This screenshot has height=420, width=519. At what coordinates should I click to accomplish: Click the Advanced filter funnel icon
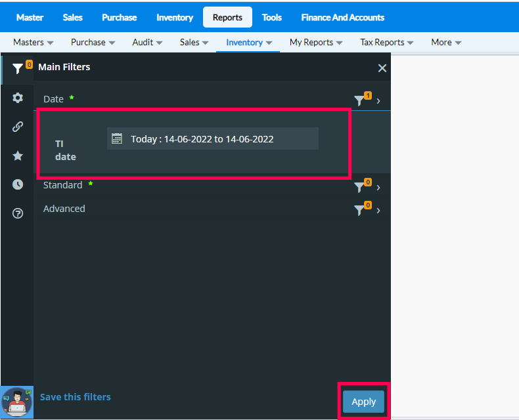point(359,210)
